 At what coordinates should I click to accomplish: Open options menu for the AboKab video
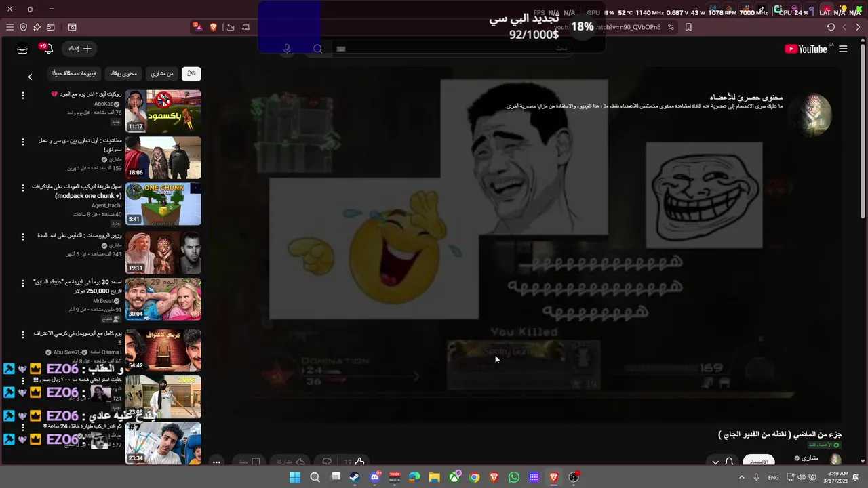22,96
